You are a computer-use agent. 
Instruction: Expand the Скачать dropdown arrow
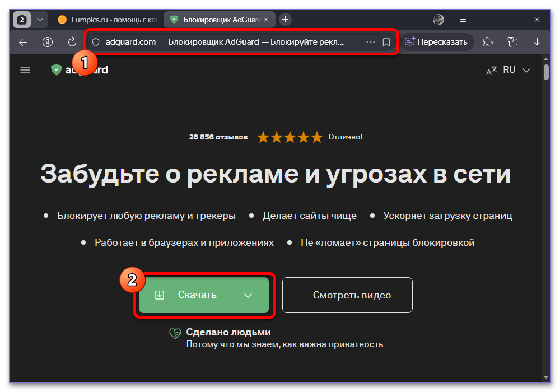248,295
